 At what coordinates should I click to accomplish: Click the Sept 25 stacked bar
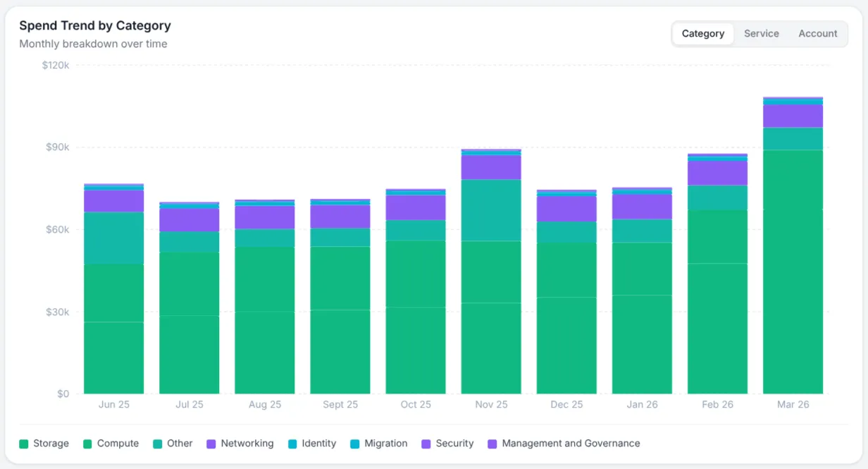click(340, 296)
